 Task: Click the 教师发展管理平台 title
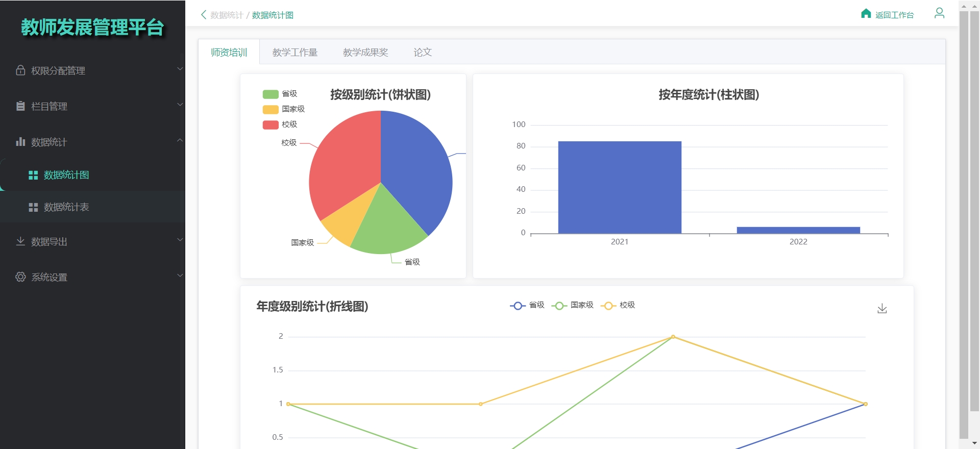(92, 27)
